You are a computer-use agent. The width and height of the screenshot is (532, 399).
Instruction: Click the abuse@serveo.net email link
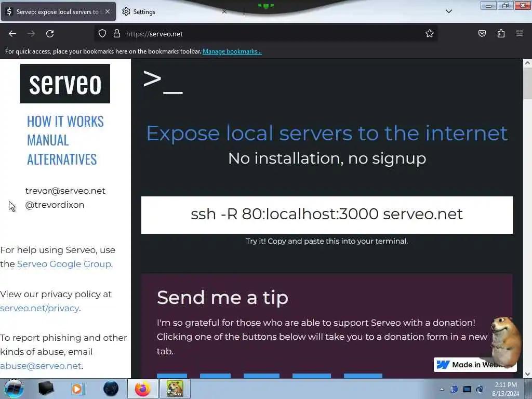[x=41, y=366]
